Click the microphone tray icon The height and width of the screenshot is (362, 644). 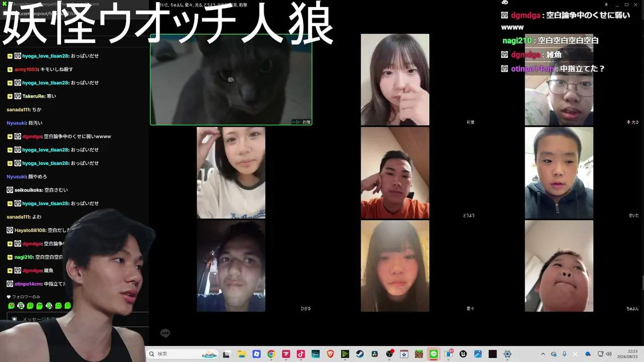coord(565,354)
